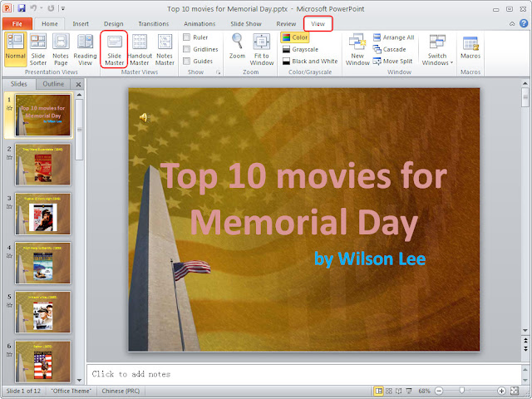Viewport: 532px width, 399px height.
Task: Toggle the Guides checkbox
Action: coord(186,61)
